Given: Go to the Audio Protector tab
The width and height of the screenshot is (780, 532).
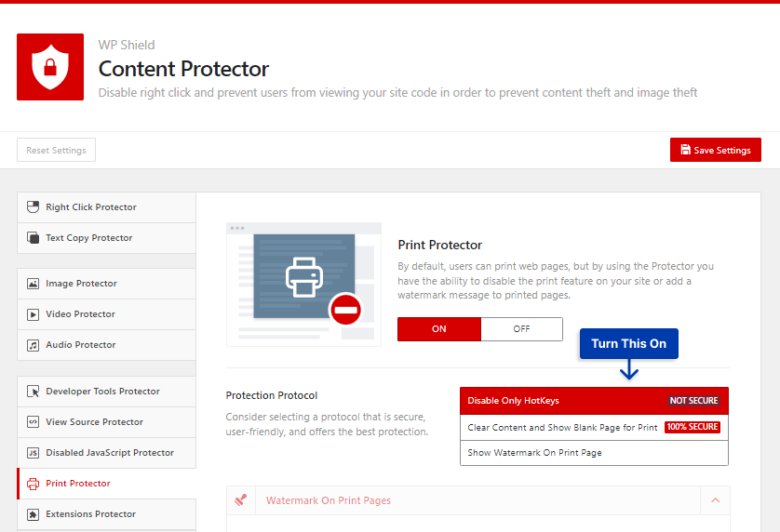Looking at the screenshot, I should [x=106, y=345].
